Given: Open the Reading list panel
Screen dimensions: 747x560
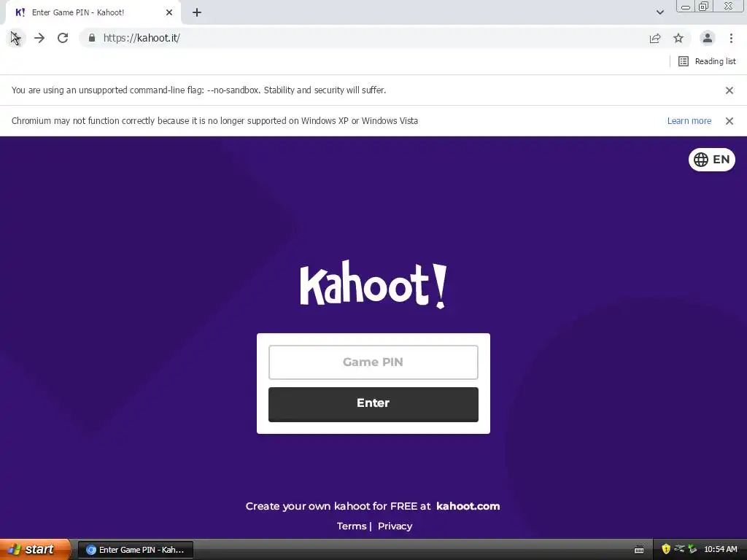Looking at the screenshot, I should click(707, 61).
